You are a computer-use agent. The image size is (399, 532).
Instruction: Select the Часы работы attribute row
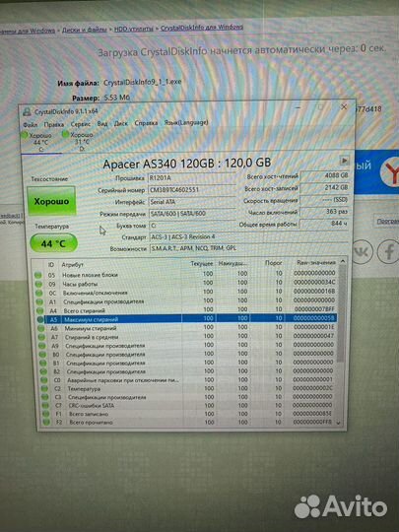pyautogui.click(x=185, y=284)
